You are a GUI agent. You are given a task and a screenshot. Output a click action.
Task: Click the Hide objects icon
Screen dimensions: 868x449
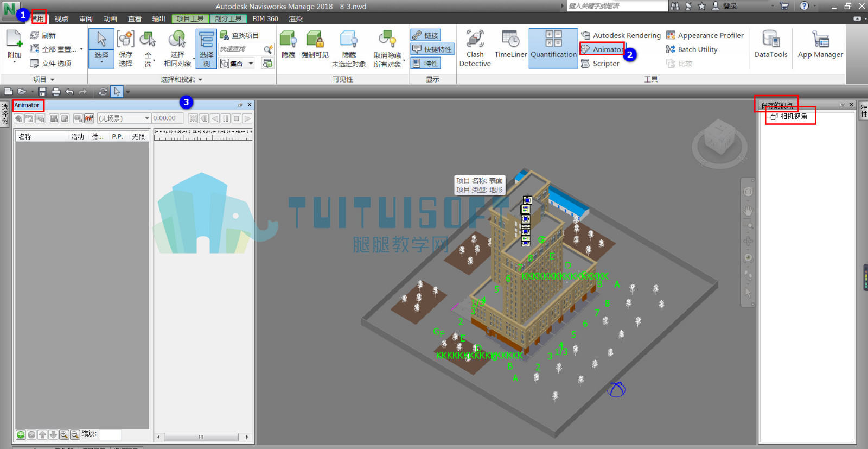tap(288, 45)
